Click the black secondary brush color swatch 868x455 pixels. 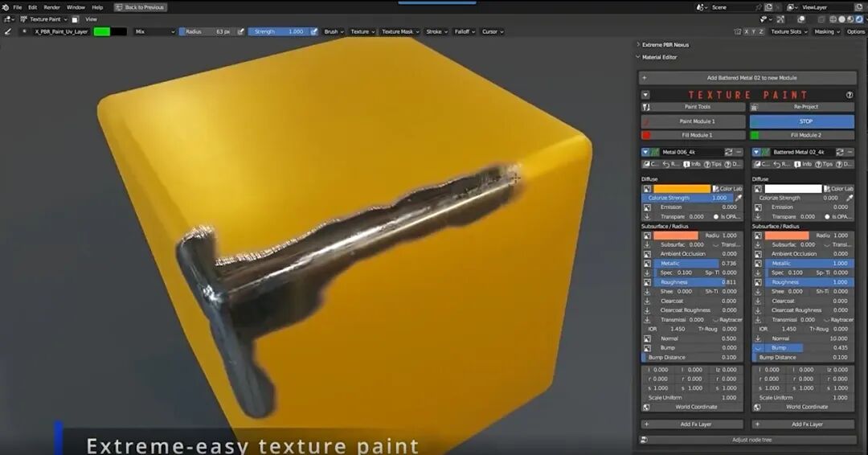point(118,31)
